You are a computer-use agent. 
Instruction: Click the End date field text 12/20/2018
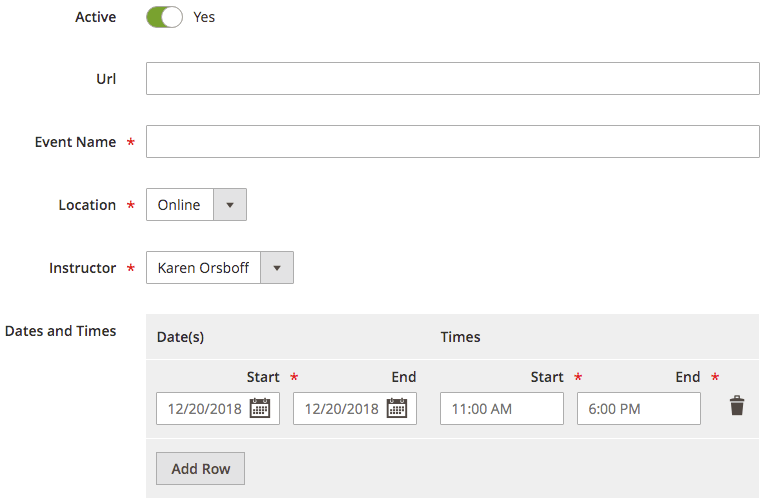coord(341,409)
